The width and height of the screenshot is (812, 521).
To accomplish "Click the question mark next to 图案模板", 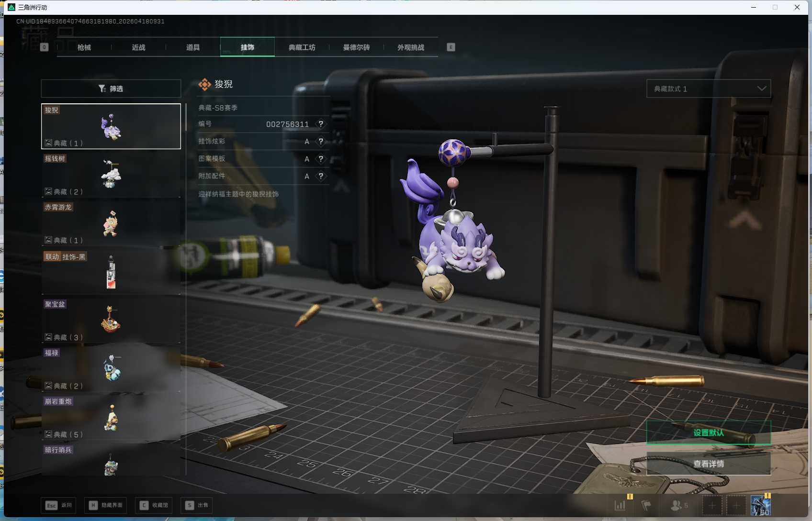I will (321, 159).
